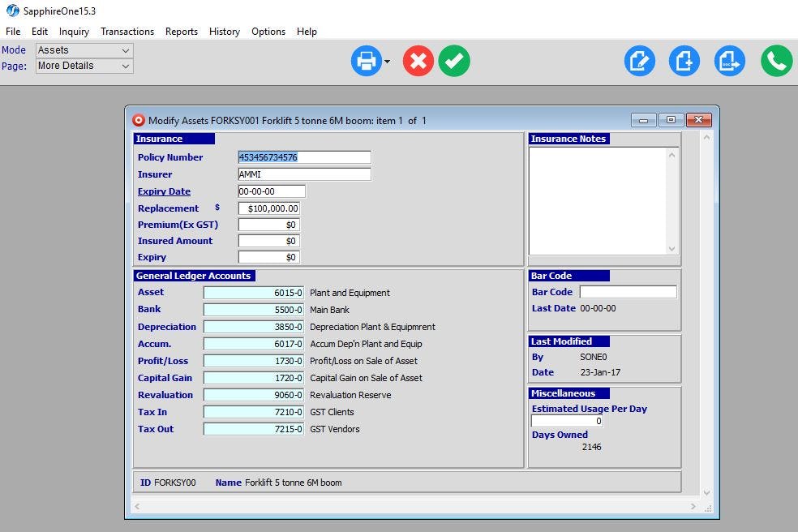
Task: Click the Name value Forklift 5 tonne 6M boom
Action: point(293,483)
